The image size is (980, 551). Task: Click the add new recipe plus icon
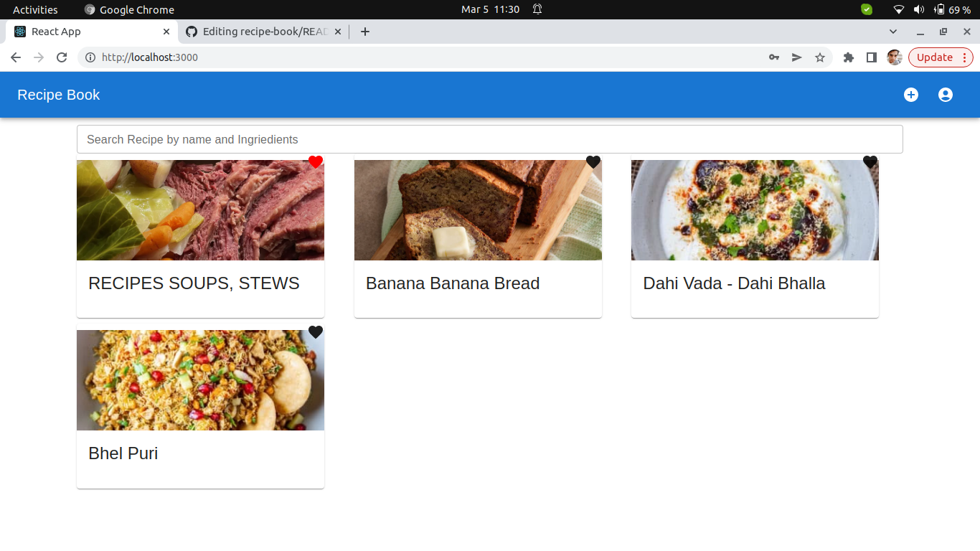pyautogui.click(x=911, y=94)
